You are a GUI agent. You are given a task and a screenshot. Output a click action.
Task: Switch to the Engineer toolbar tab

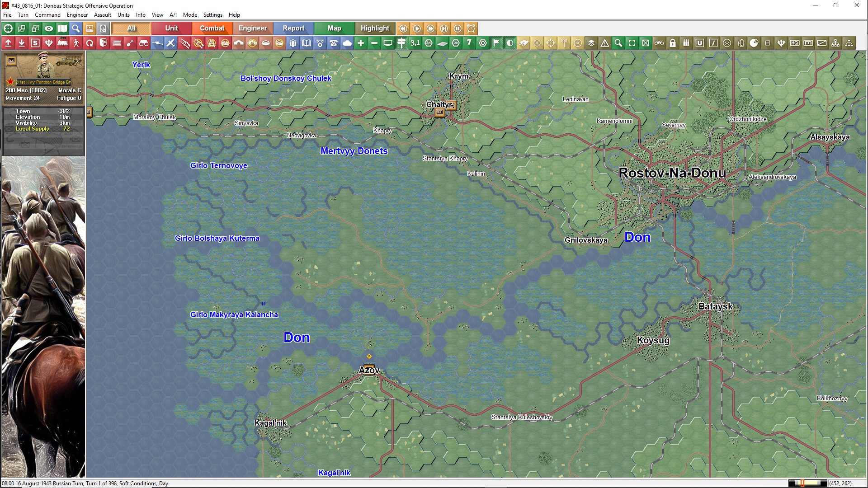coord(252,28)
